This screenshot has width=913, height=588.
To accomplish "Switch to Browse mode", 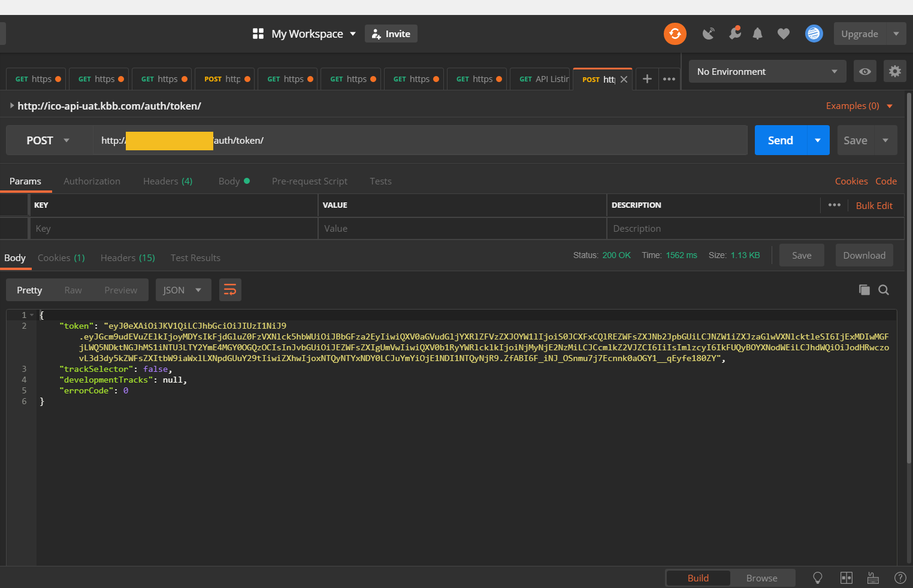I will [761, 578].
